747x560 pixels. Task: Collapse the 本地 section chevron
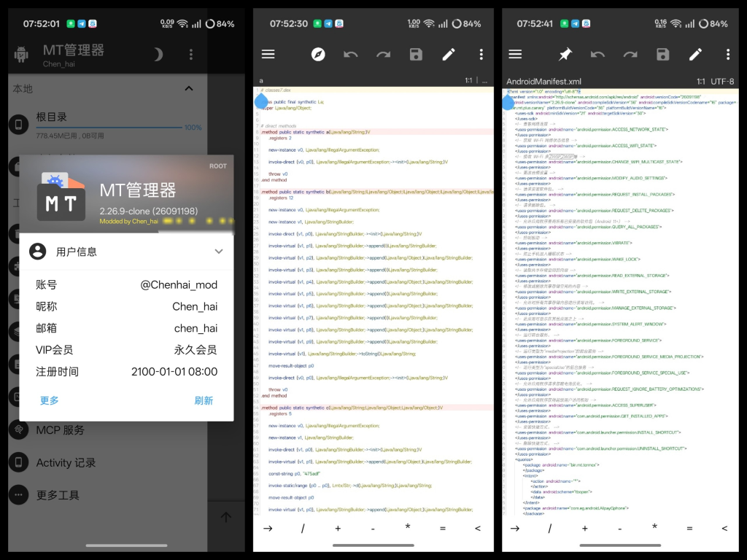[x=189, y=88]
